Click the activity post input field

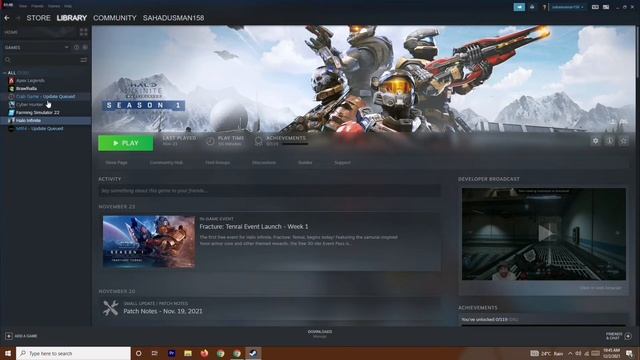(x=269, y=191)
